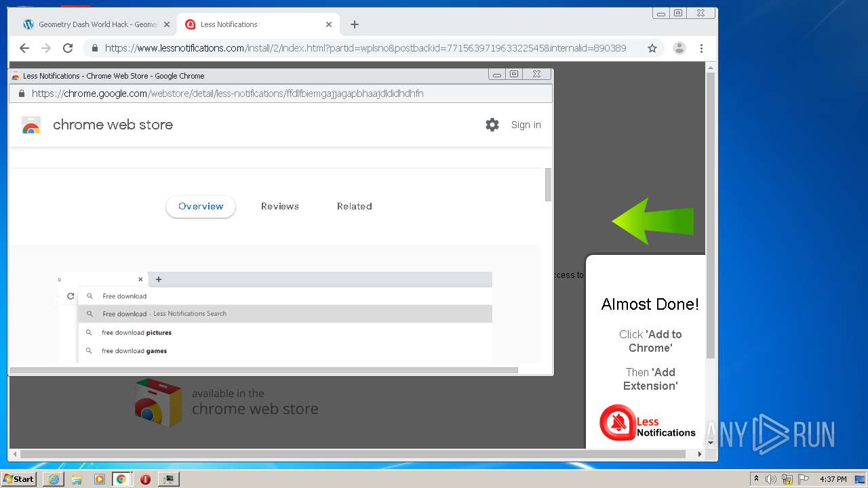Click the red Opera taskbar icon
This screenshot has width=868, height=488.
click(145, 479)
